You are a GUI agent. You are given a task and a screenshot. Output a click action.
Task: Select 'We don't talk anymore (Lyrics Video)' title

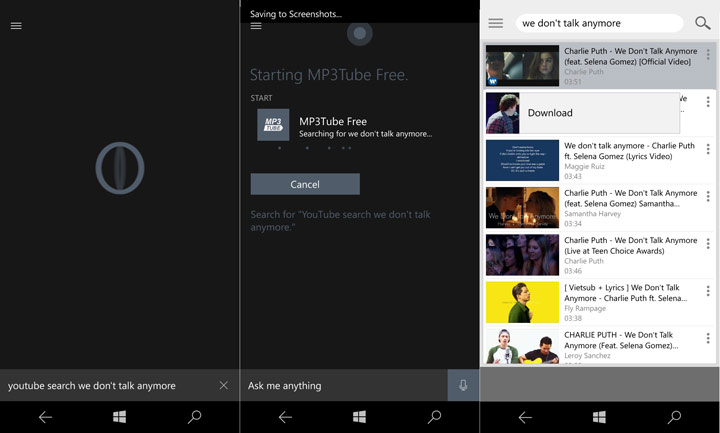(x=629, y=151)
